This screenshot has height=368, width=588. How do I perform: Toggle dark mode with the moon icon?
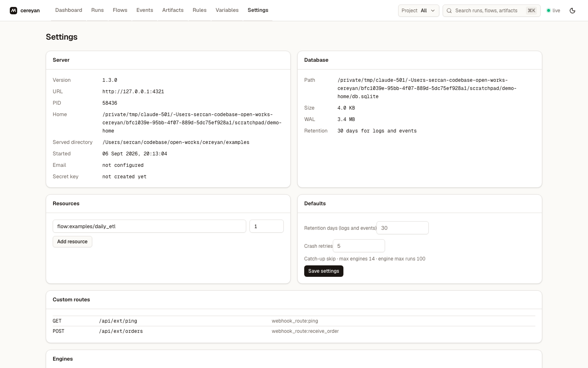(x=572, y=11)
